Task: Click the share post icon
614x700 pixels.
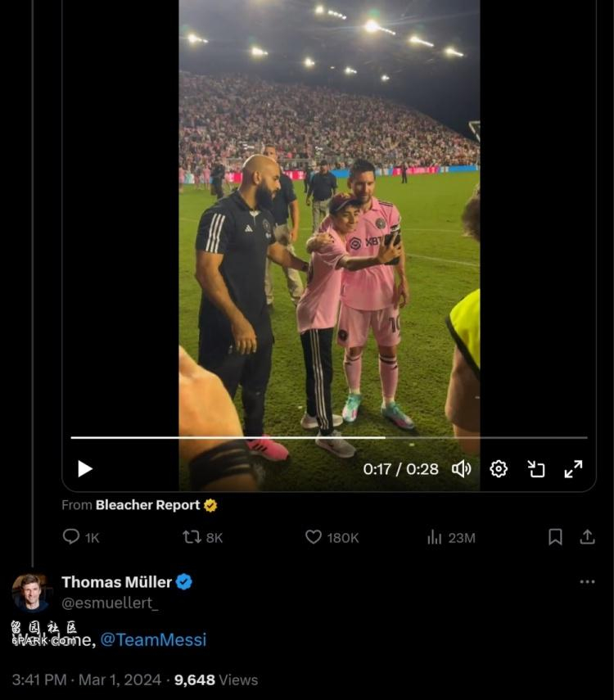Action: pyautogui.click(x=587, y=537)
